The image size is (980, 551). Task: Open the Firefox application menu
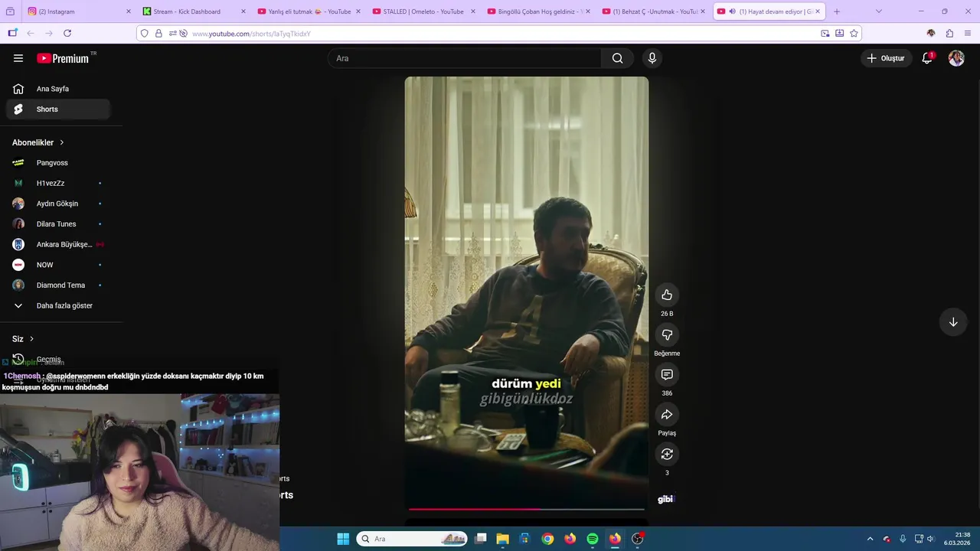pos(969,33)
